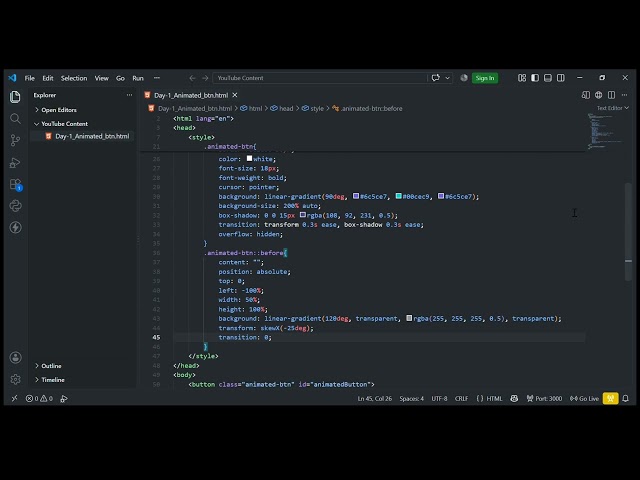The width and height of the screenshot is (640, 480).
Task: Open the Copilot status icon in status bar
Action: (x=514, y=398)
